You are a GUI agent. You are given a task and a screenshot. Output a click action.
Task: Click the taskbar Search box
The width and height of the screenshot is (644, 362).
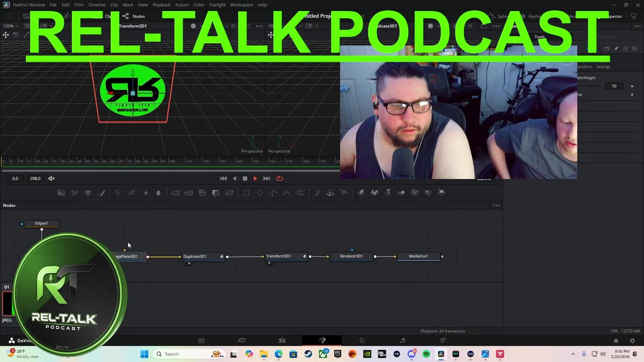coord(188,354)
